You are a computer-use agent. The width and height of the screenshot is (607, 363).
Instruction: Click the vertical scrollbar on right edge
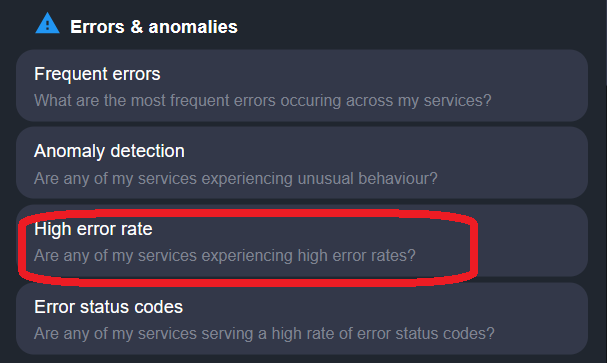point(605,43)
